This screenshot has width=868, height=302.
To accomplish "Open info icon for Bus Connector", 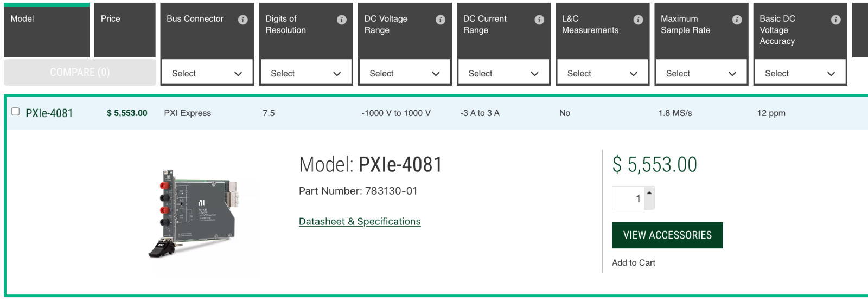I will coord(243,20).
